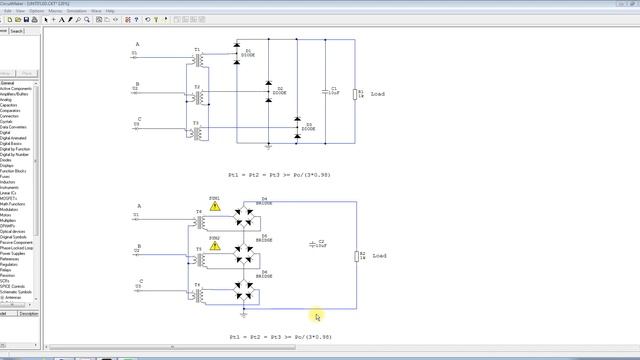Viewport: 640px width, 360px height.
Task: Open the View menu
Action: 20,11
